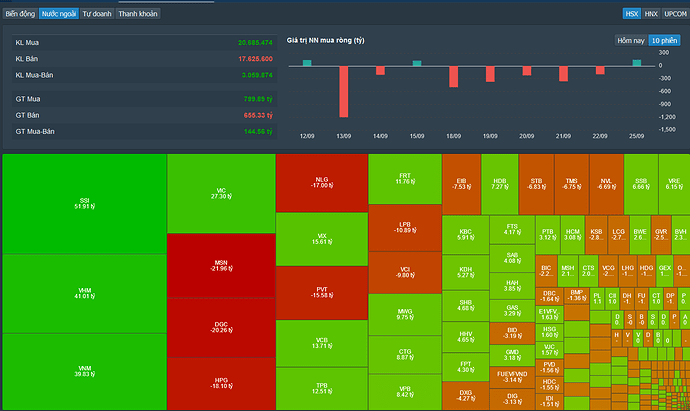Click the LPB -10.89 tỷ tile
This screenshot has width=690, height=411.
(405, 228)
